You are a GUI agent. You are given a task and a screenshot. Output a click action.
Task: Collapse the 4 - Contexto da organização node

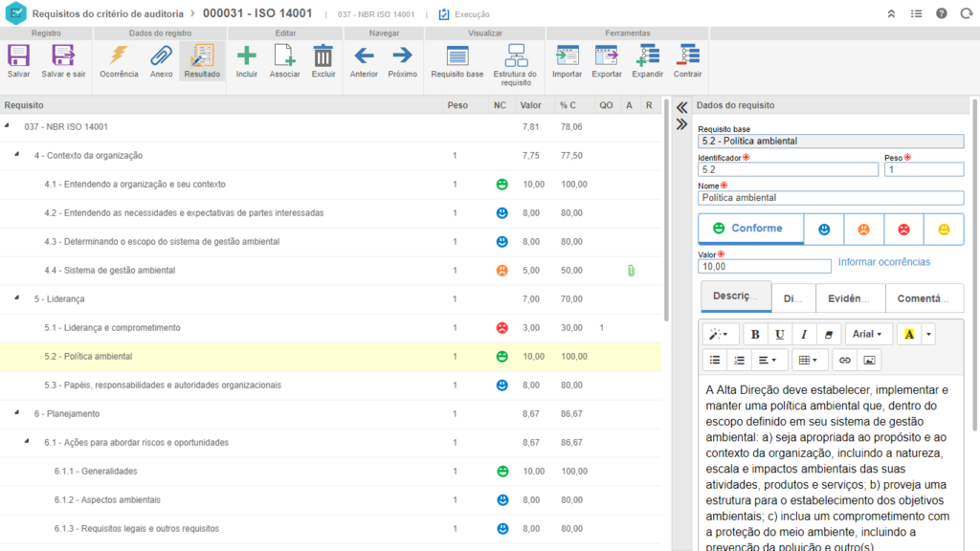(x=17, y=155)
